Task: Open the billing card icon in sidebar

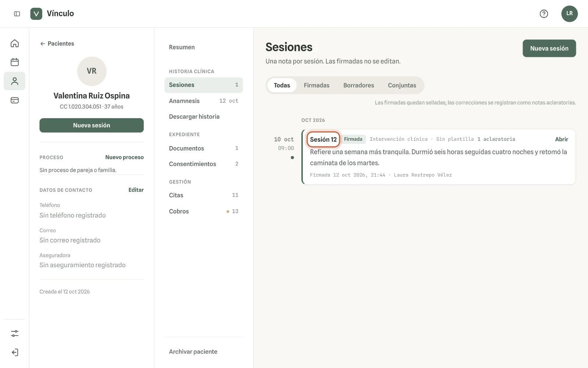Action: 15,100
